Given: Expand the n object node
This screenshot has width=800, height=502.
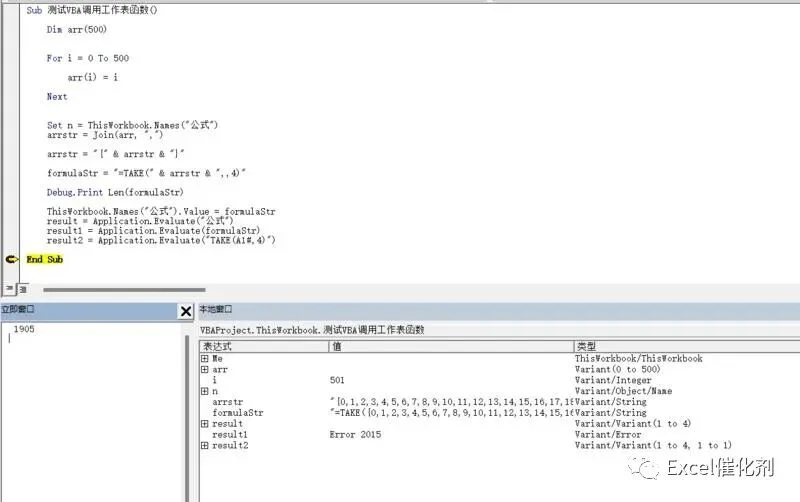Looking at the screenshot, I should (x=205, y=391).
